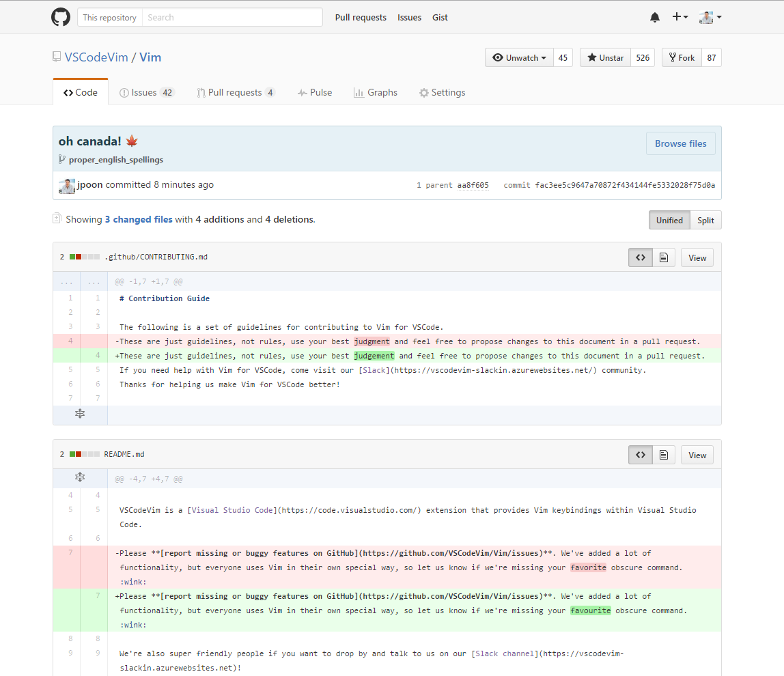Open parent commit aa8f605 link

tap(473, 185)
